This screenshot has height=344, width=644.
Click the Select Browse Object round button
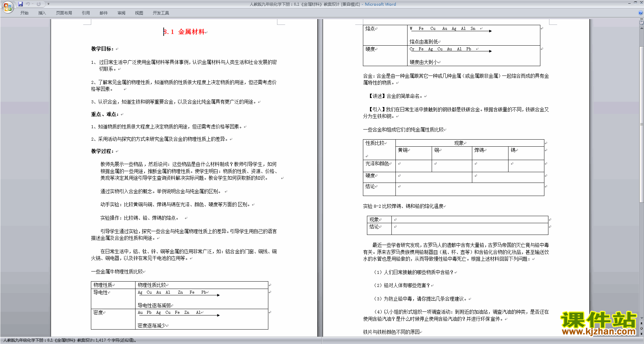pos(641,328)
